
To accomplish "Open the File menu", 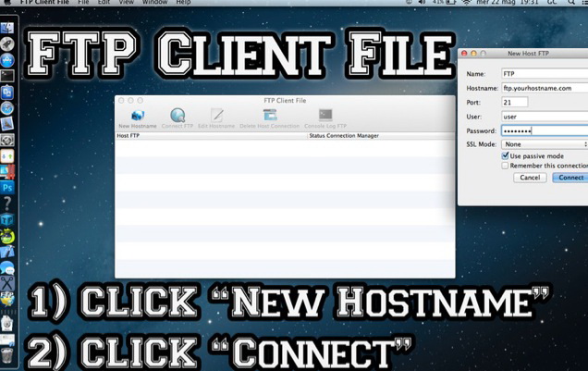I will (x=83, y=2).
